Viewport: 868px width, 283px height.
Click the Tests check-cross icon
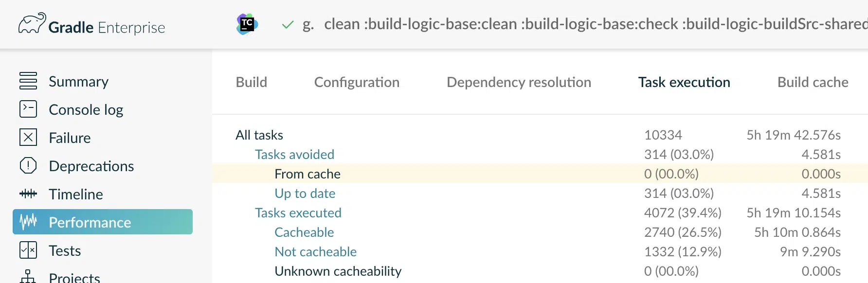pyautogui.click(x=28, y=250)
